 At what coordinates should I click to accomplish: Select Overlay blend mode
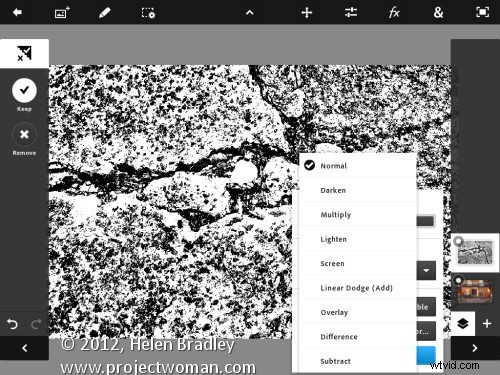[358, 312]
